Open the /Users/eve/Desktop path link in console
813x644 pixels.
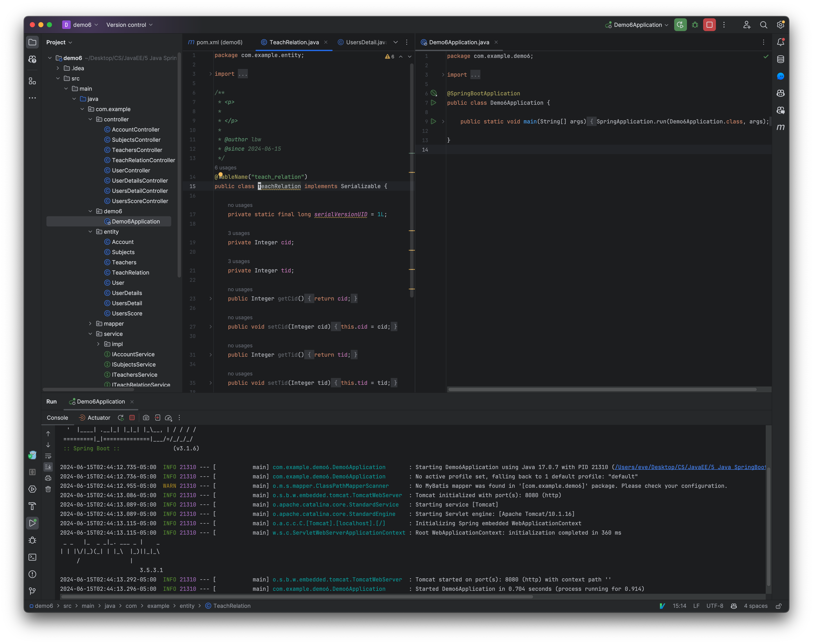tap(690, 467)
